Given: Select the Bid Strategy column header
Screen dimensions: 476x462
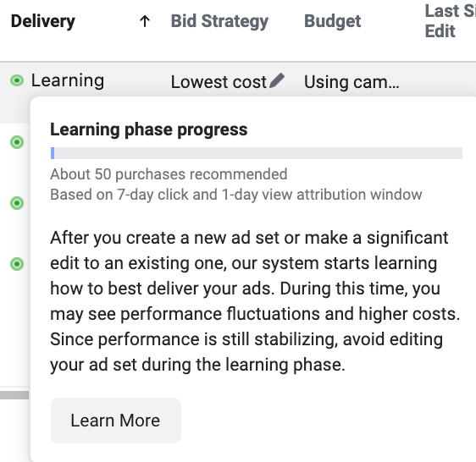Looking at the screenshot, I should (x=219, y=21).
